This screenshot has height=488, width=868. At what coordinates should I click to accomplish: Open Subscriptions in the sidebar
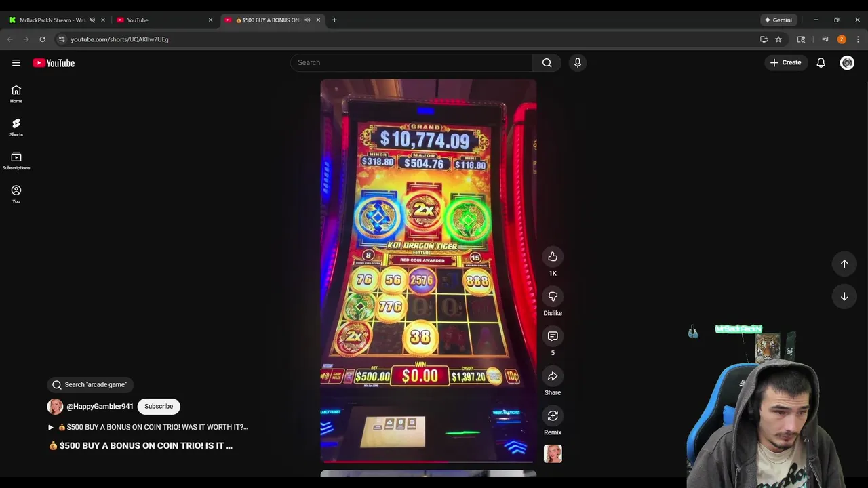[x=16, y=161]
